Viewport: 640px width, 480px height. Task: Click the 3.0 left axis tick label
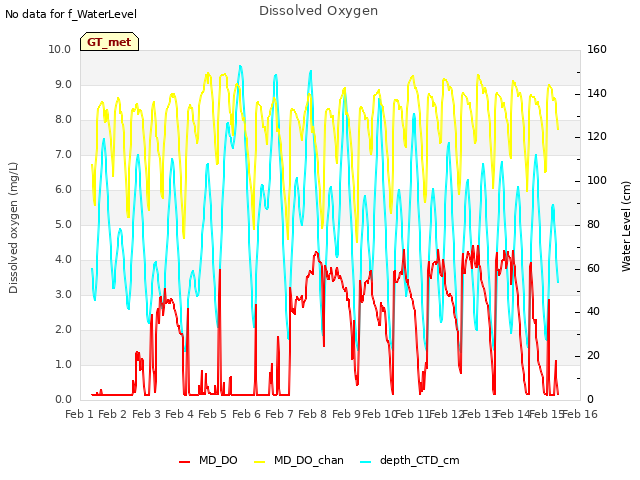(63, 294)
